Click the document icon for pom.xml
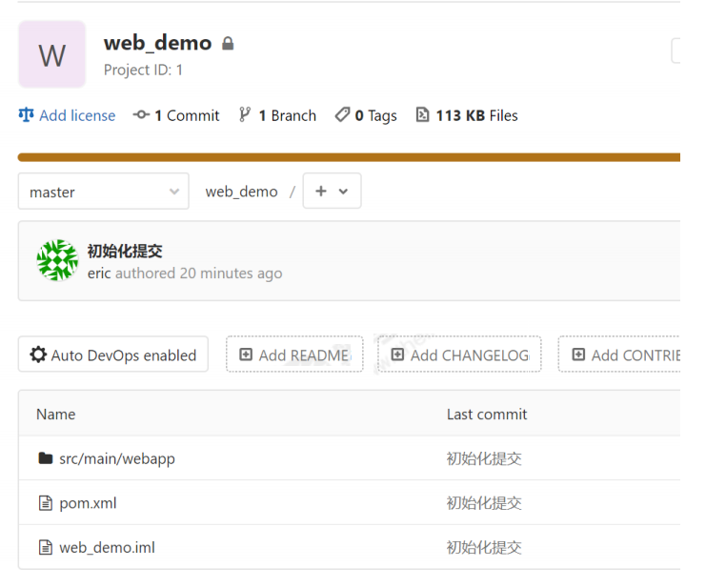This screenshot has width=706, height=588. pyautogui.click(x=46, y=502)
